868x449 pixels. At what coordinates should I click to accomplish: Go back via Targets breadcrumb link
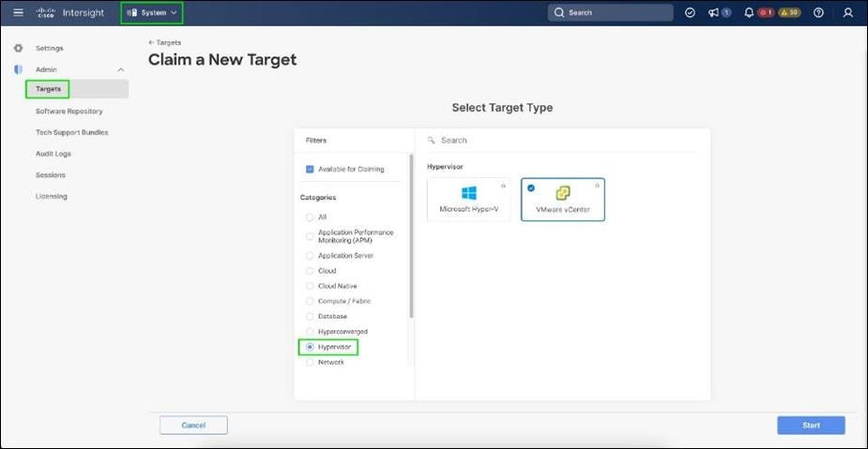tap(165, 42)
